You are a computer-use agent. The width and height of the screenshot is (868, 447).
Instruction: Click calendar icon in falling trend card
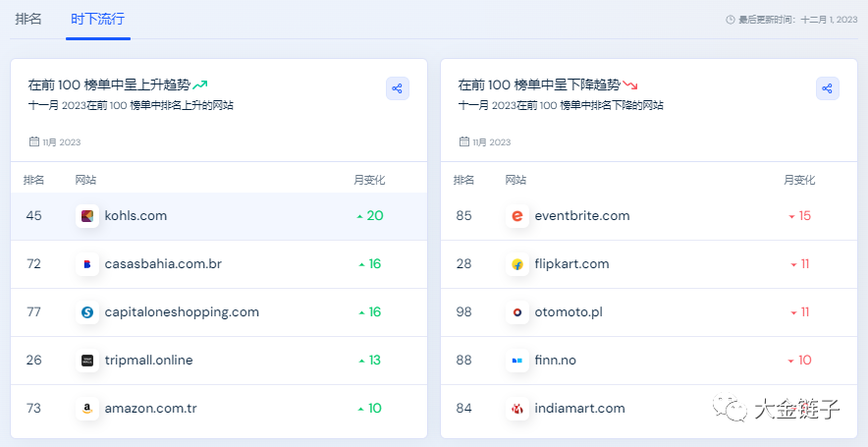pyautogui.click(x=464, y=141)
